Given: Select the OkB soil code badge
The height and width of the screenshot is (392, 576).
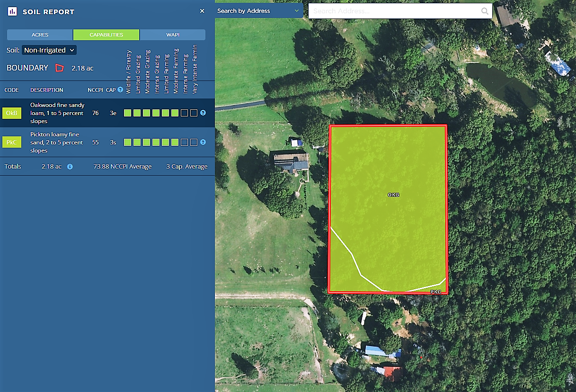Looking at the screenshot, I should (12, 113).
